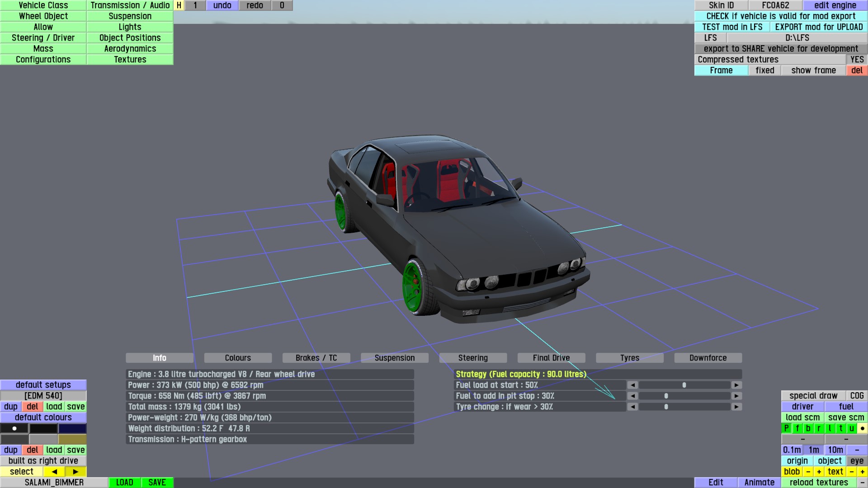Decrease Fuel load at start arrow

pyautogui.click(x=632, y=385)
